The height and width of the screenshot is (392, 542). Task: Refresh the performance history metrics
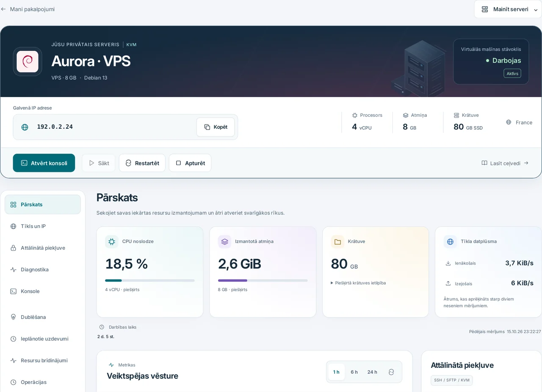point(391,372)
